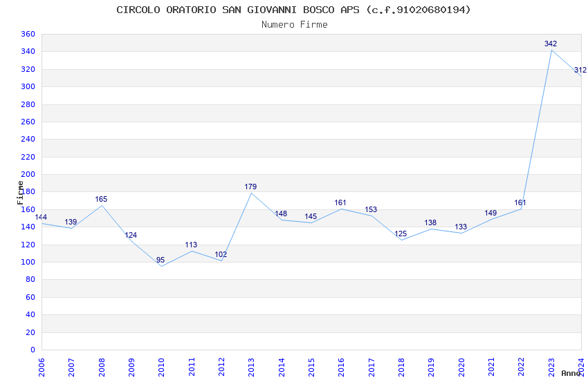Viewport: 588px width, 380px height.
Task: Click the y-axis tick value 320
Action: click(x=28, y=69)
